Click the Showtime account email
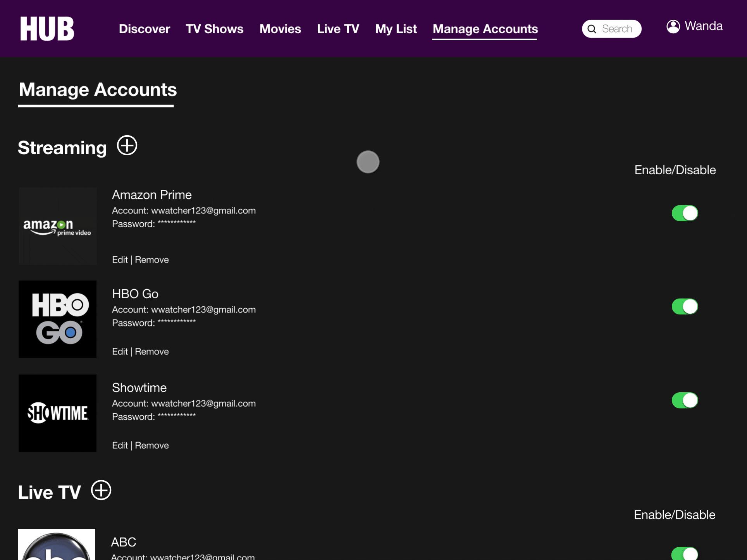 [203, 404]
